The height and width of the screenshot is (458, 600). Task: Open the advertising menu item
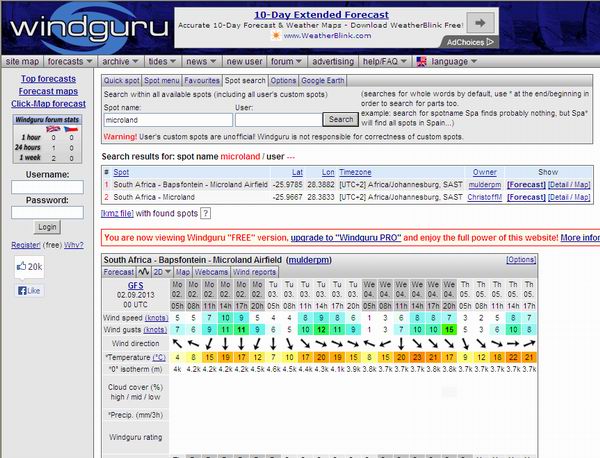[333, 62]
